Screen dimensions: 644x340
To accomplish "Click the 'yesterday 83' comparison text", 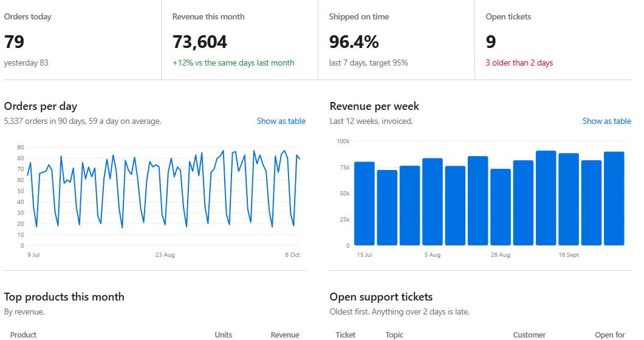I will point(26,63).
